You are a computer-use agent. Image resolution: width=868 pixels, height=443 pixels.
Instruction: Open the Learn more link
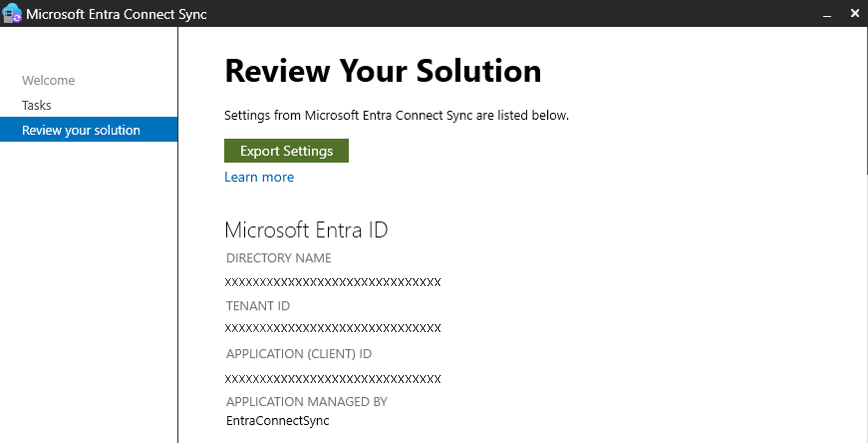point(259,177)
